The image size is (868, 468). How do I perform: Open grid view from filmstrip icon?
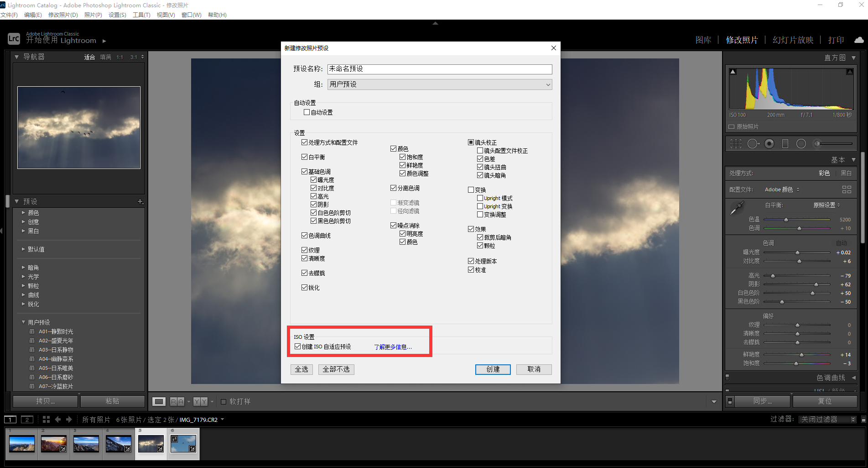point(46,420)
